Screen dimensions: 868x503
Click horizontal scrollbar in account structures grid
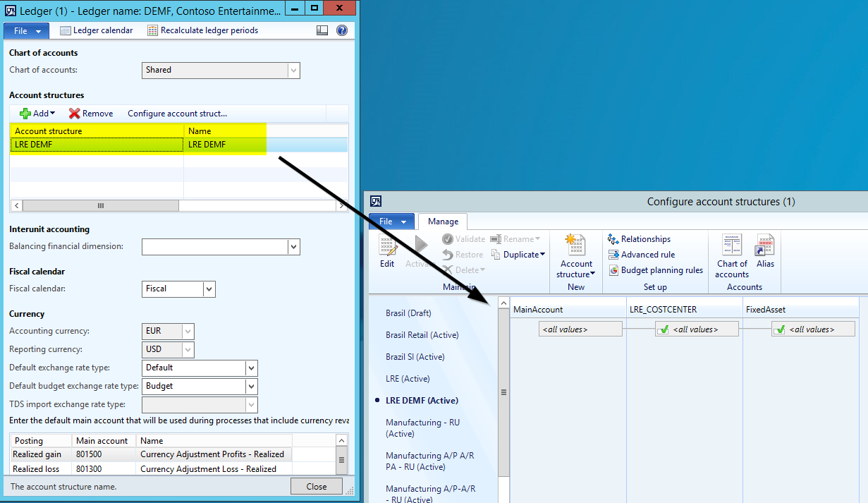pos(101,206)
